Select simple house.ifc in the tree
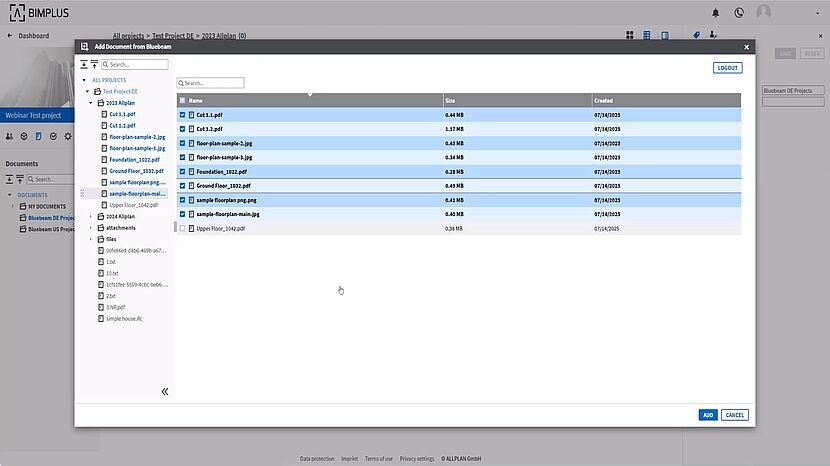830x466 pixels. [x=124, y=318]
